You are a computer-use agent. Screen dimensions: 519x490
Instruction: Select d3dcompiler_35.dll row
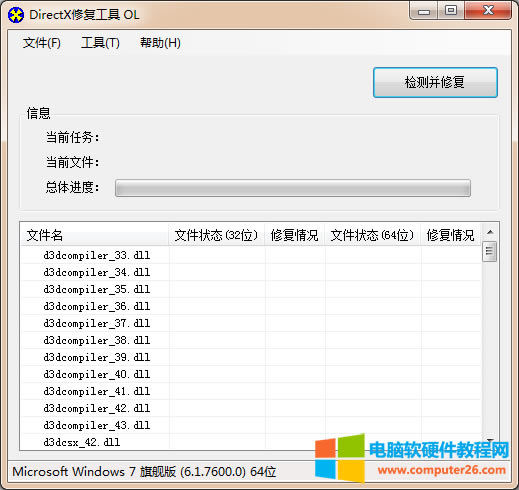pyautogui.click(x=251, y=289)
